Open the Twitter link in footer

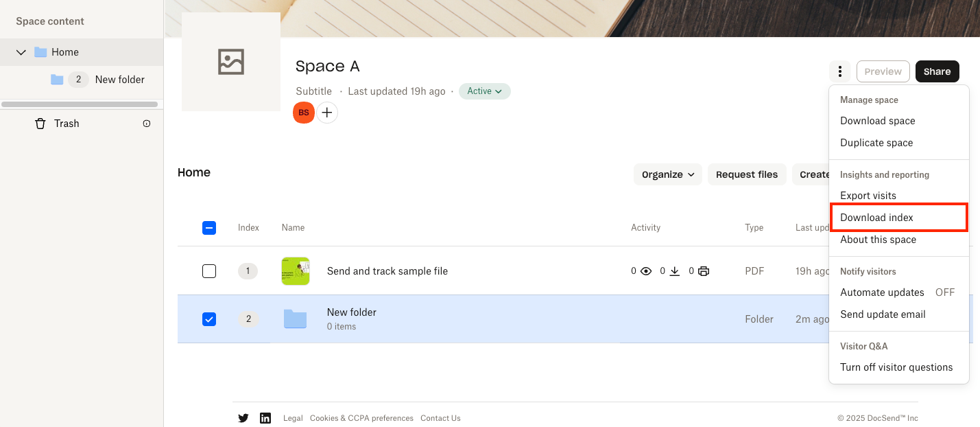[243, 418]
